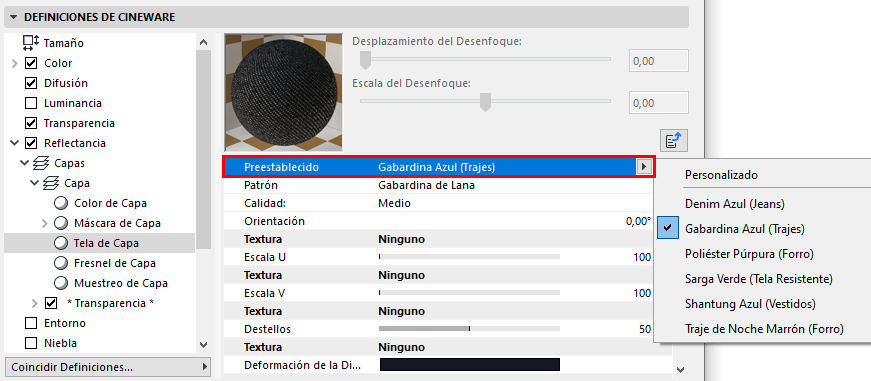Click the Capa layer icon
871x381 pixels.
pyautogui.click(x=51, y=183)
